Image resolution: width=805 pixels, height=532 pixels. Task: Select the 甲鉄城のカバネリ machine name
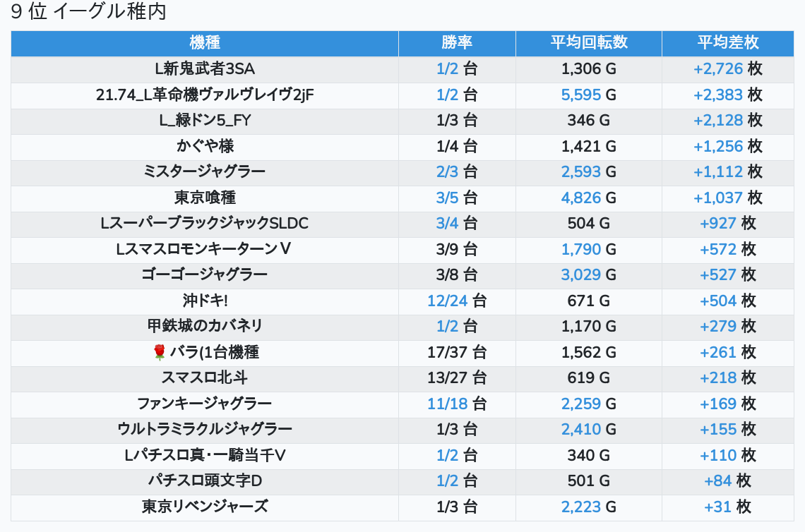click(205, 326)
